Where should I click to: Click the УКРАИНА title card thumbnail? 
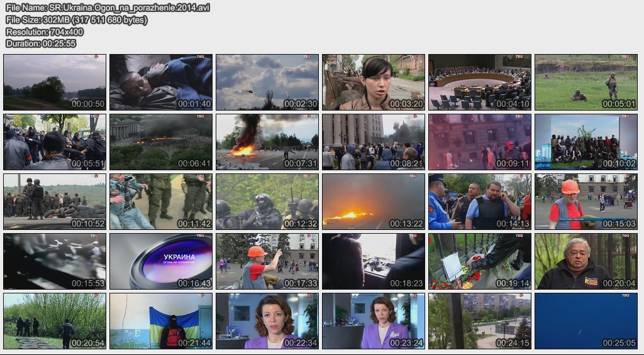161,261
